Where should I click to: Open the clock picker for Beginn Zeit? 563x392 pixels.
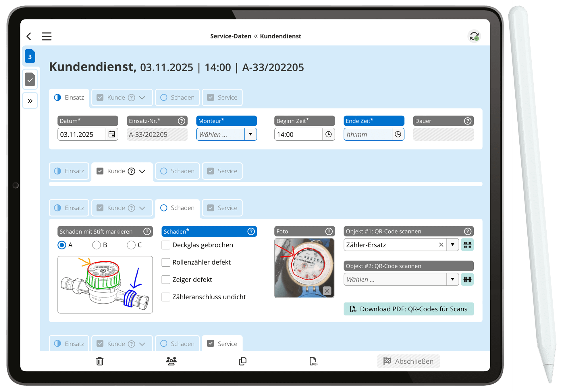[x=328, y=134]
